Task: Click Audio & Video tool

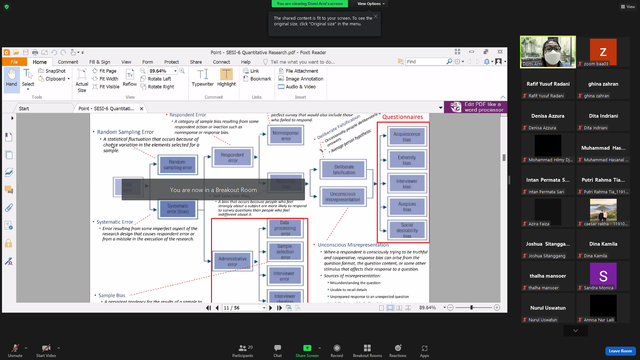Action: point(297,87)
